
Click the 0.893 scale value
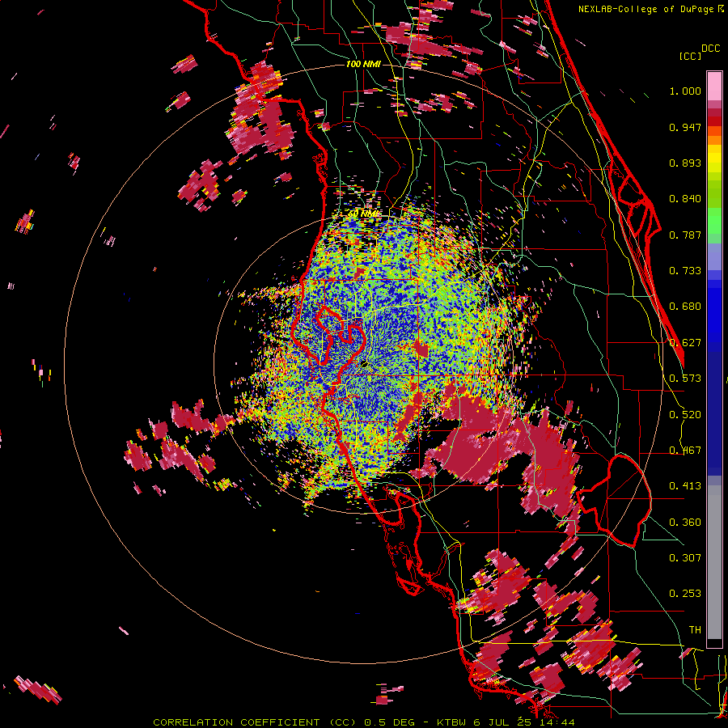point(685,163)
